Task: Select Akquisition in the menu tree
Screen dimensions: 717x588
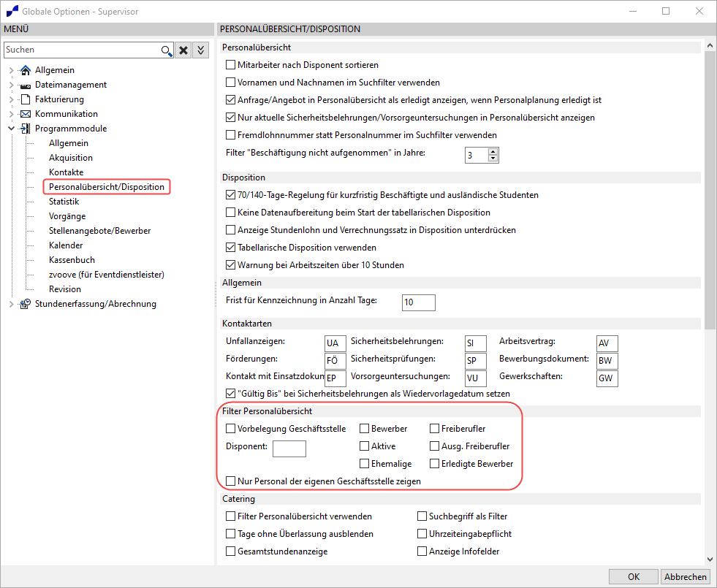Action: 71,158
